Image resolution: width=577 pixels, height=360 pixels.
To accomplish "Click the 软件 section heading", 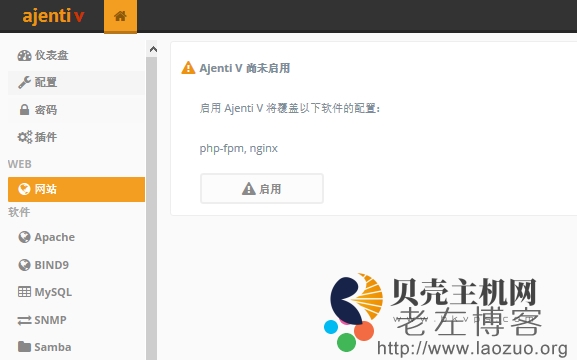I will click(x=19, y=212).
